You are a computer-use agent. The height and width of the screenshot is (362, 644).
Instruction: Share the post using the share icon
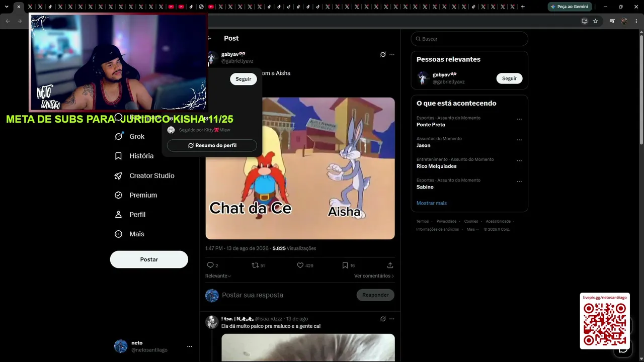coord(390,265)
